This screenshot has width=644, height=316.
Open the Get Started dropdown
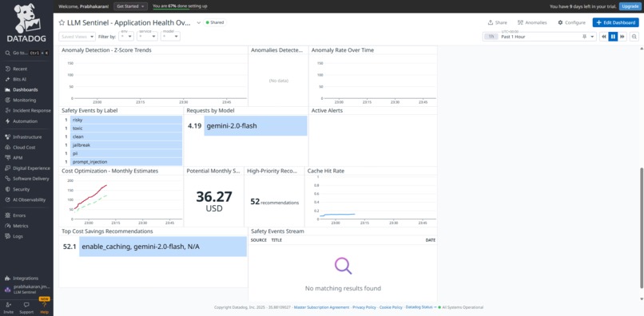129,6
